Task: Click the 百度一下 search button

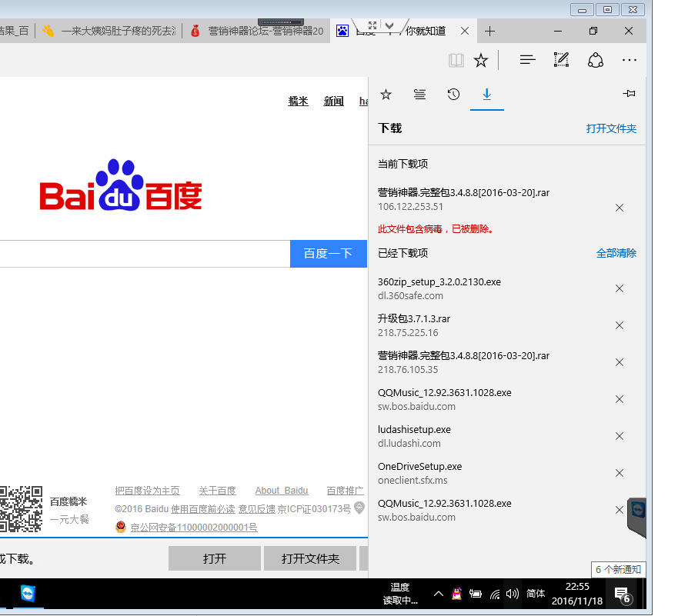Action: click(x=329, y=254)
